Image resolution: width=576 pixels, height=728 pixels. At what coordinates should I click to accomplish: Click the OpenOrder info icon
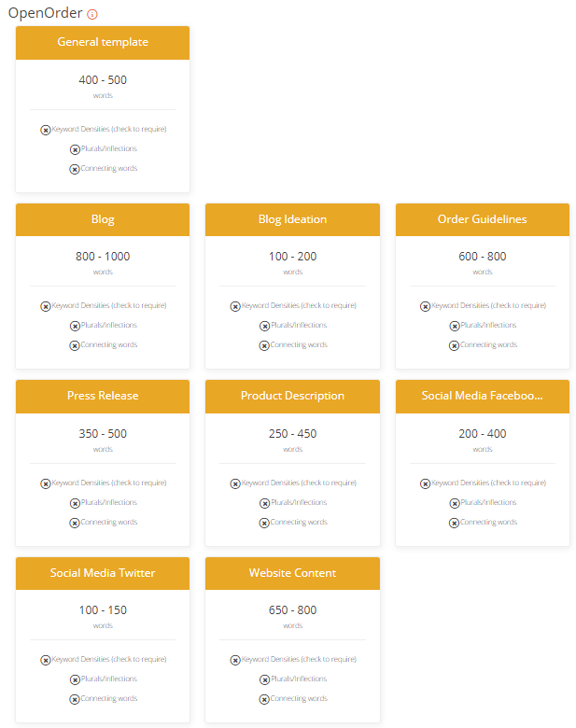click(x=92, y=14)
